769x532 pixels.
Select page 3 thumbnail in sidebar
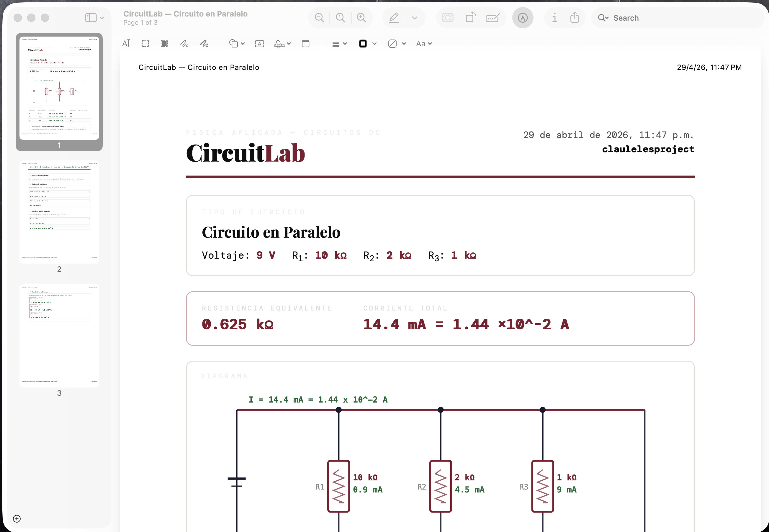coord(59,336)
